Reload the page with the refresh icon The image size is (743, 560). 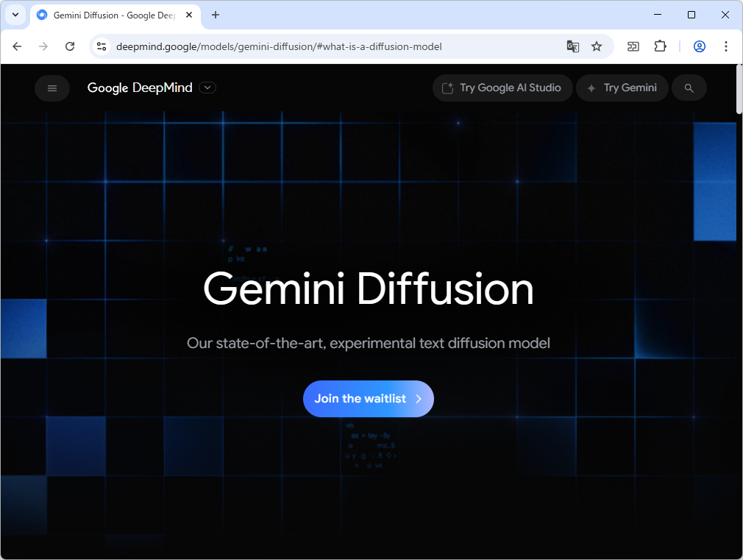(70, 46)
